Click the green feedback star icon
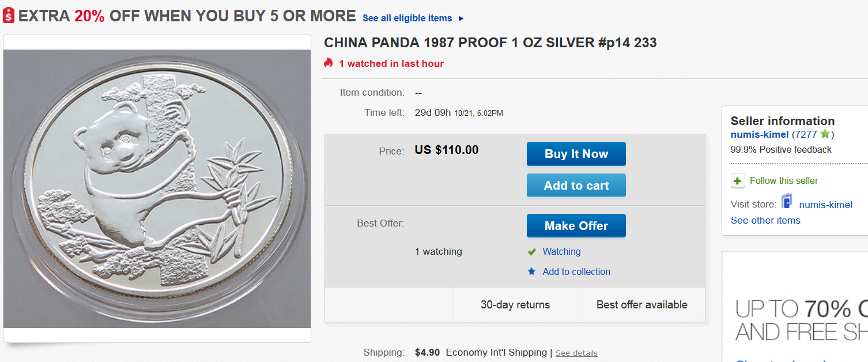Screen dimensions: 868x362 [825, 134]
